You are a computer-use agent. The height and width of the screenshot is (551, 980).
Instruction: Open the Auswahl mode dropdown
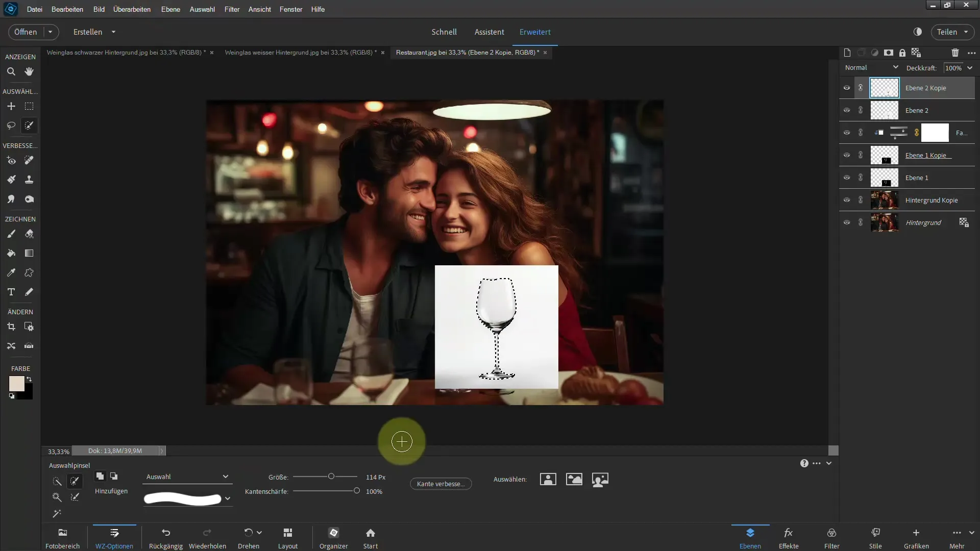point(187,477)
